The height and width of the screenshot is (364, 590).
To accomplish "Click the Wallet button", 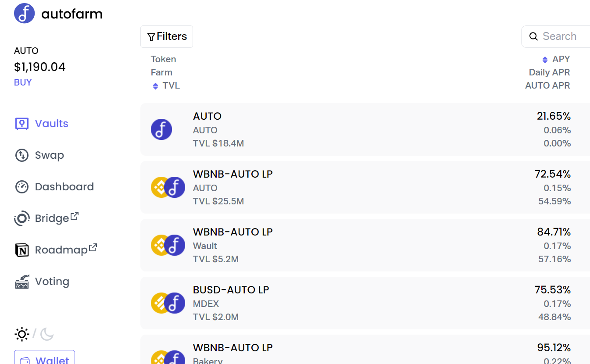I will tap(44, 357).
